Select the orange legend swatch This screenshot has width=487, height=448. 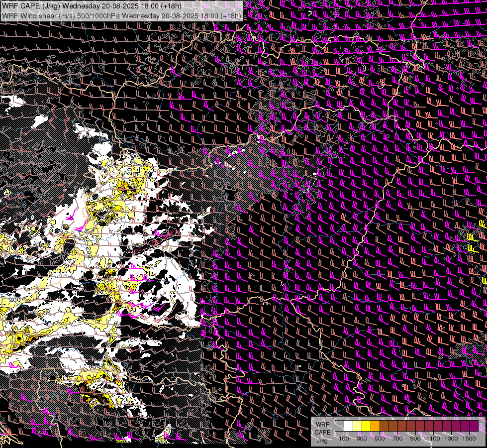(375, 426)
